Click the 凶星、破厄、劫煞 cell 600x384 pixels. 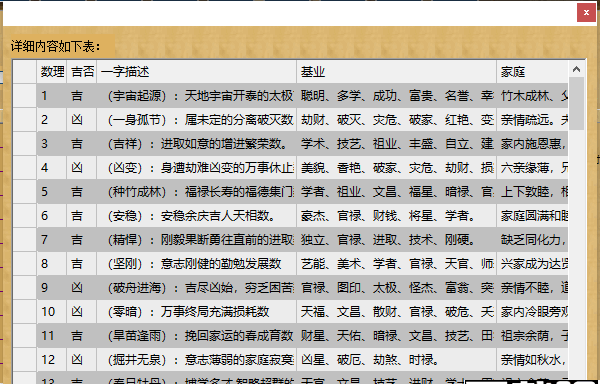click(396, 360)
